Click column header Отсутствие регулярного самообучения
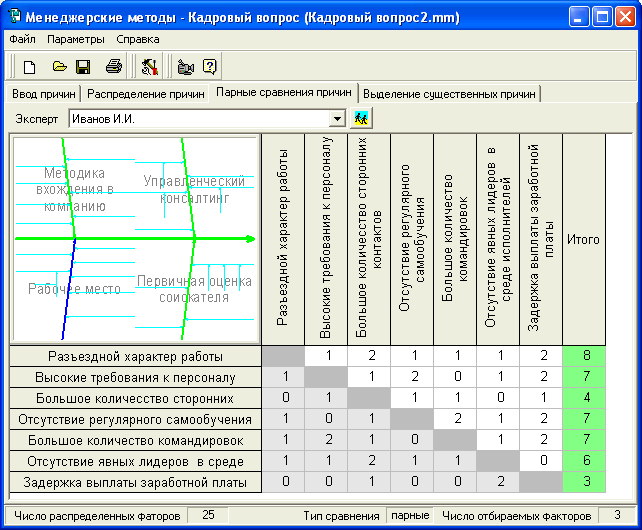Screen dimensions: 642x530 pos(412,239)
